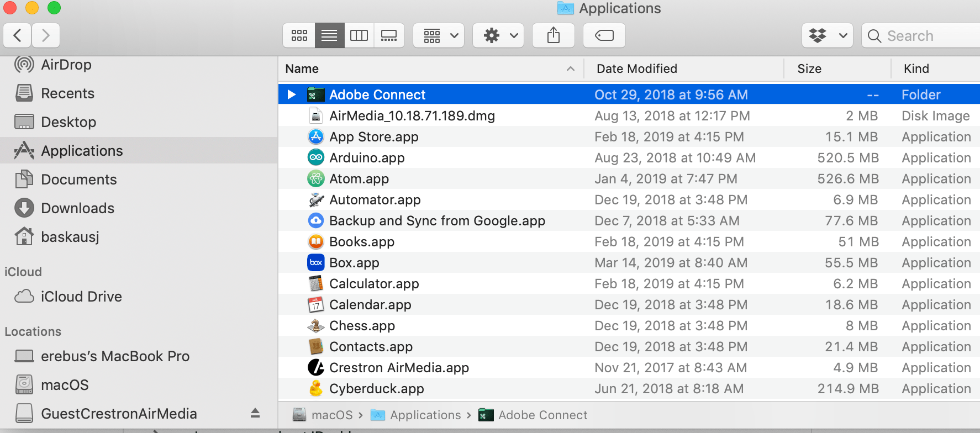
Task: Select the Cyberduck.app file name
Action: [377, 389]
